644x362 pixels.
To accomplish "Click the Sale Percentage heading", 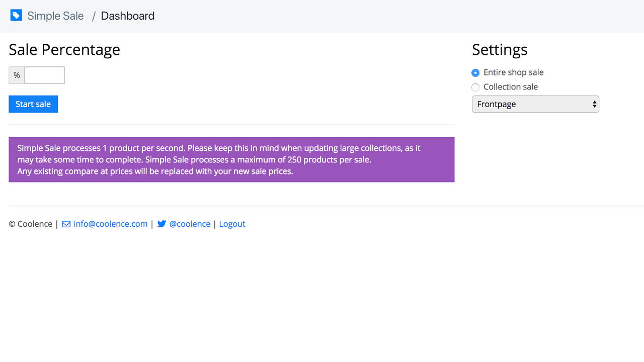I will coord(64,50).
